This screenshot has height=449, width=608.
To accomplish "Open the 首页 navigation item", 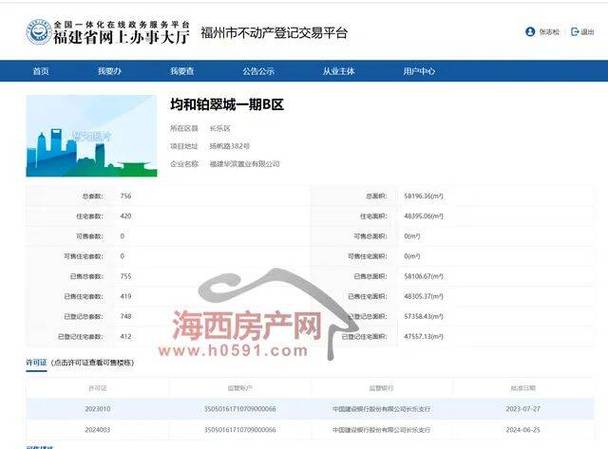I will point(41,71).
